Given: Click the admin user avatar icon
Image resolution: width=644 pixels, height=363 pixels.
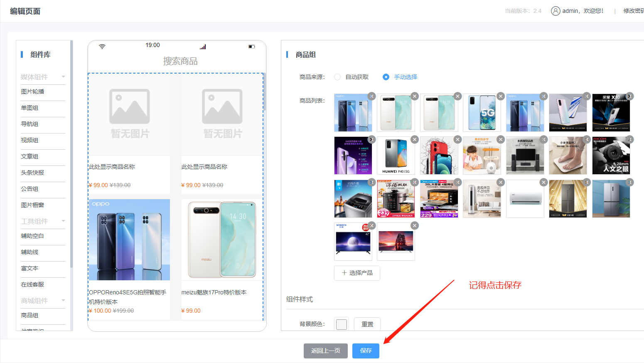Looking at the screenshot, I should tap(556, 11).
